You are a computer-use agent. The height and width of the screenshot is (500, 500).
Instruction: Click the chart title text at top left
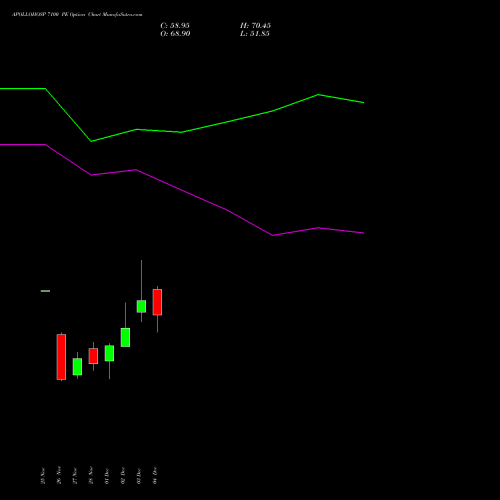[77, 15]
